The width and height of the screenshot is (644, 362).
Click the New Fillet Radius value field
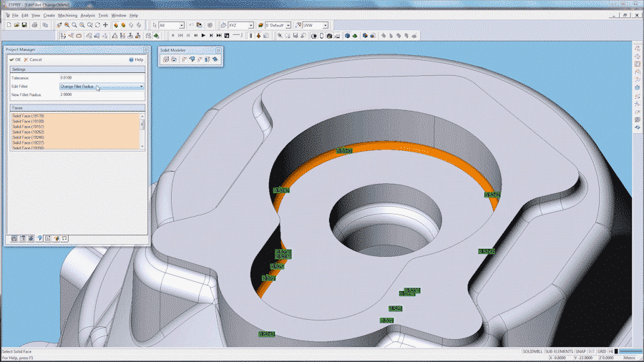pos(102,94)
